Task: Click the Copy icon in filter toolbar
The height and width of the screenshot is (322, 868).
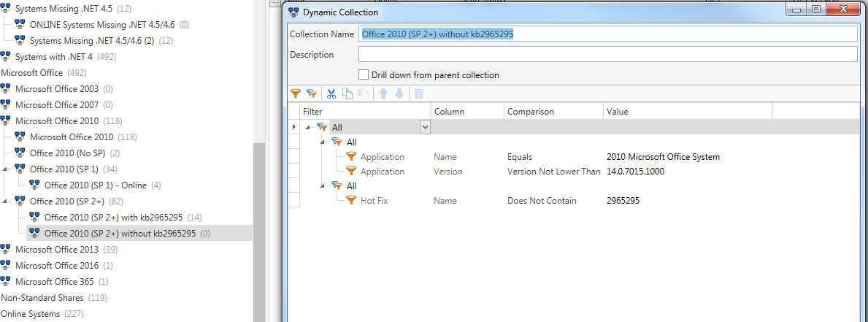Action: pyautogui.click(x=347, y=93)
